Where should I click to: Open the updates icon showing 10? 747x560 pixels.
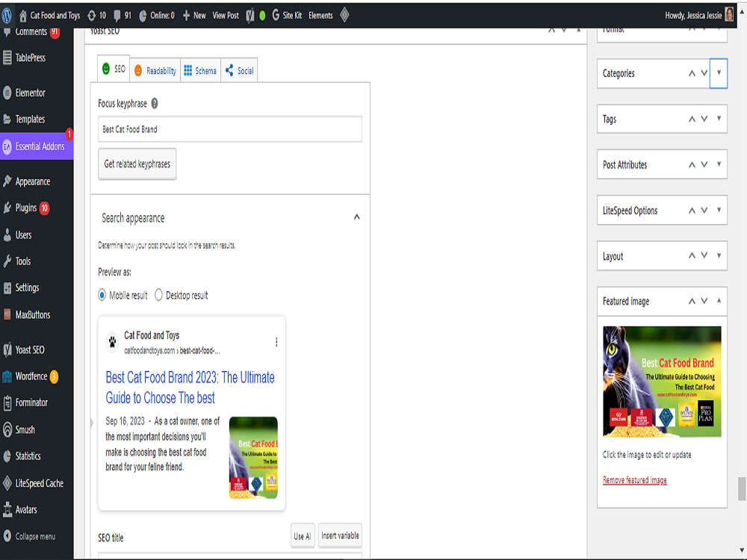(x=91, y=16)
